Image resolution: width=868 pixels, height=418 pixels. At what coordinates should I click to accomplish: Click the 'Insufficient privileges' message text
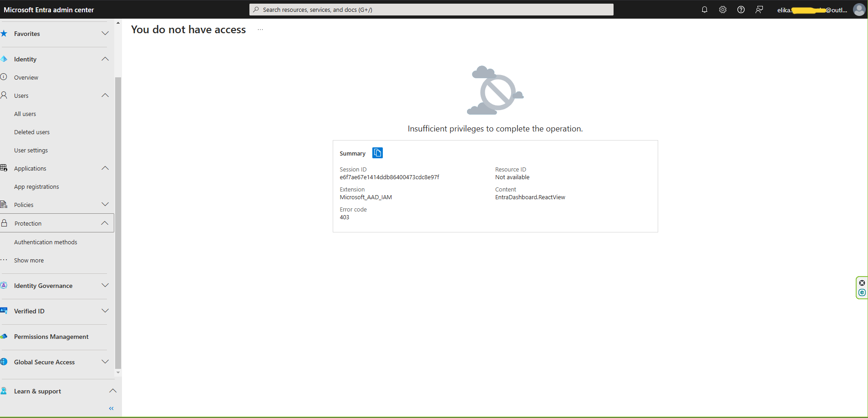[495, 129]
